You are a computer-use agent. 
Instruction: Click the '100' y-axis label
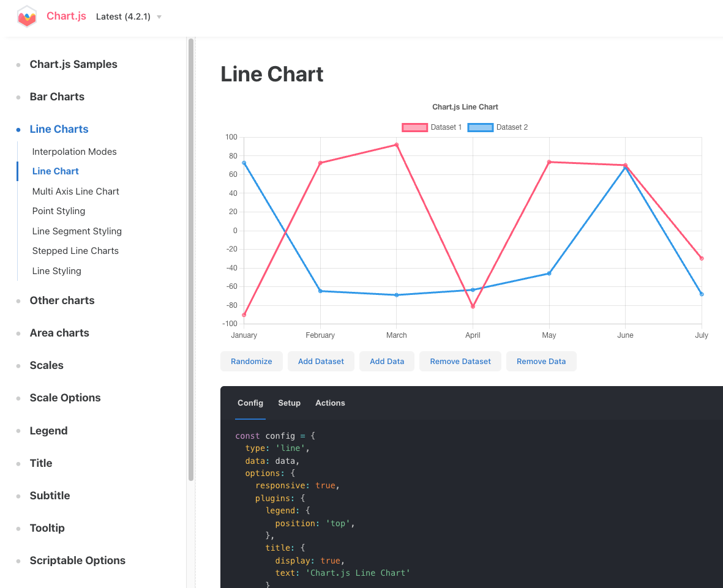[x=231, y=137]
